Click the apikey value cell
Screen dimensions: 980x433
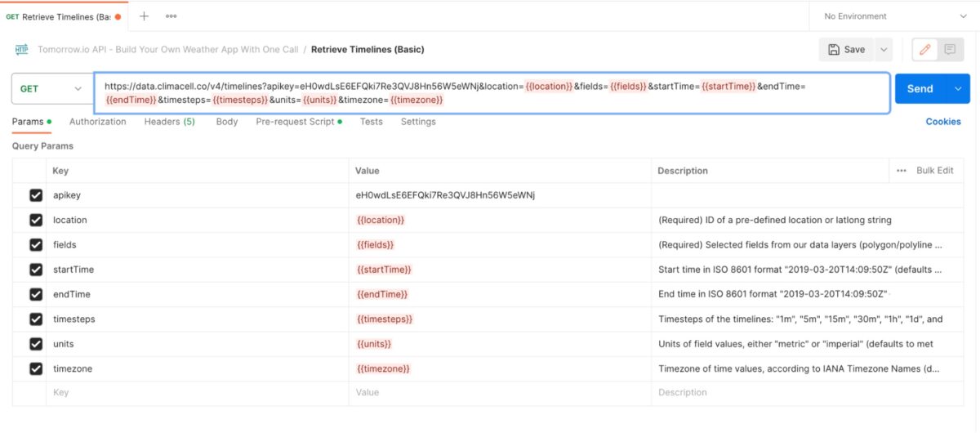pyautogui.click(x=501, y=195)
